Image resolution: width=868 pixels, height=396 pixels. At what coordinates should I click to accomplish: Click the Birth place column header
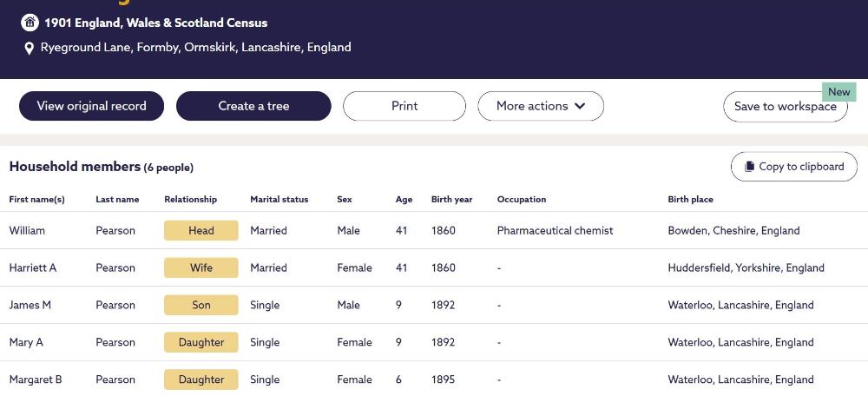(690, 200)
